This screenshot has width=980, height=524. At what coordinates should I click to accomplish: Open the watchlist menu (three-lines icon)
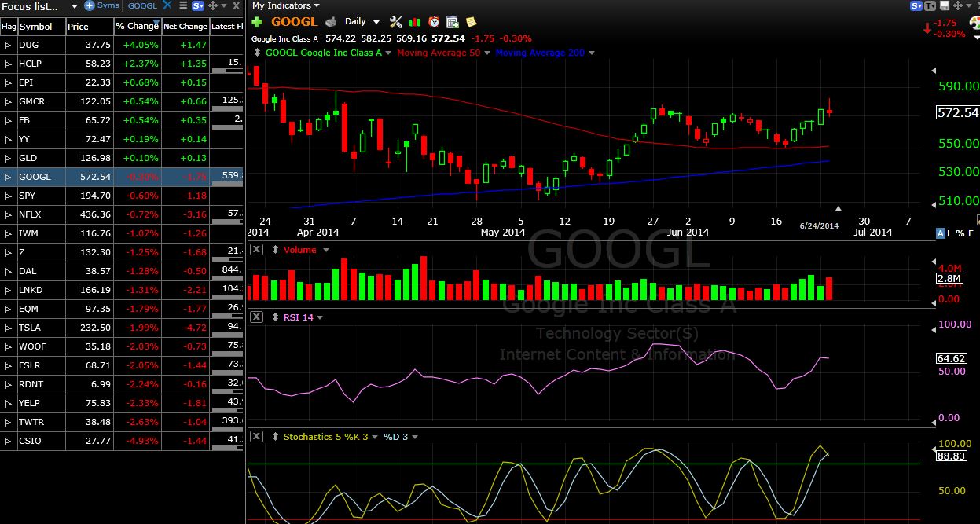pyautogui.click(x=182, y=5)
